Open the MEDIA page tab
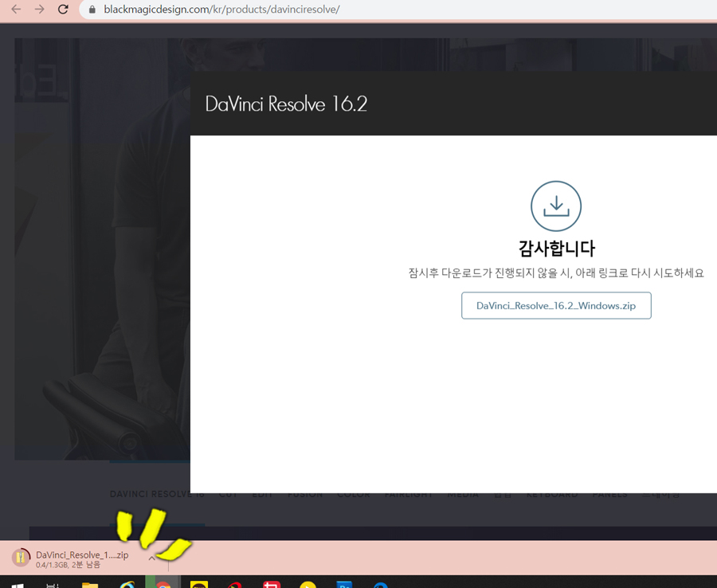 coord(463,494)
